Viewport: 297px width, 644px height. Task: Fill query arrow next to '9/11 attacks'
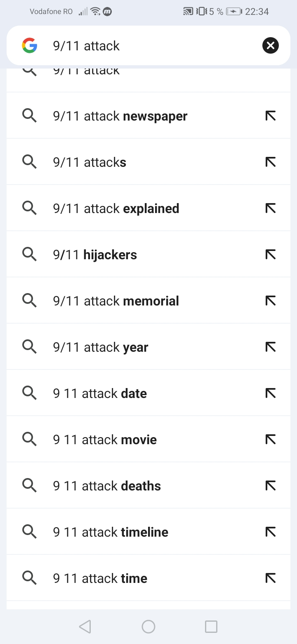pyautogui.click(x=270, y=162)
